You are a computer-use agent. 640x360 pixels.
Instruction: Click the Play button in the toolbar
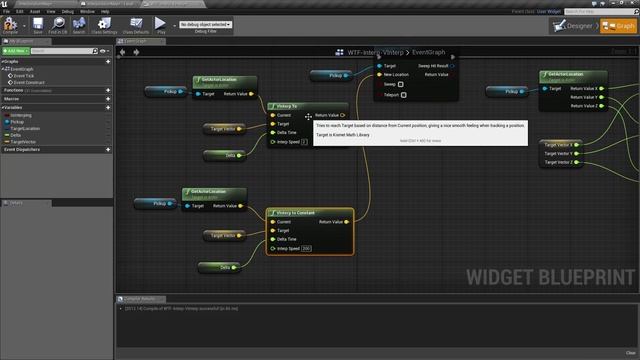pyautogui.click(x=161, y=25)
